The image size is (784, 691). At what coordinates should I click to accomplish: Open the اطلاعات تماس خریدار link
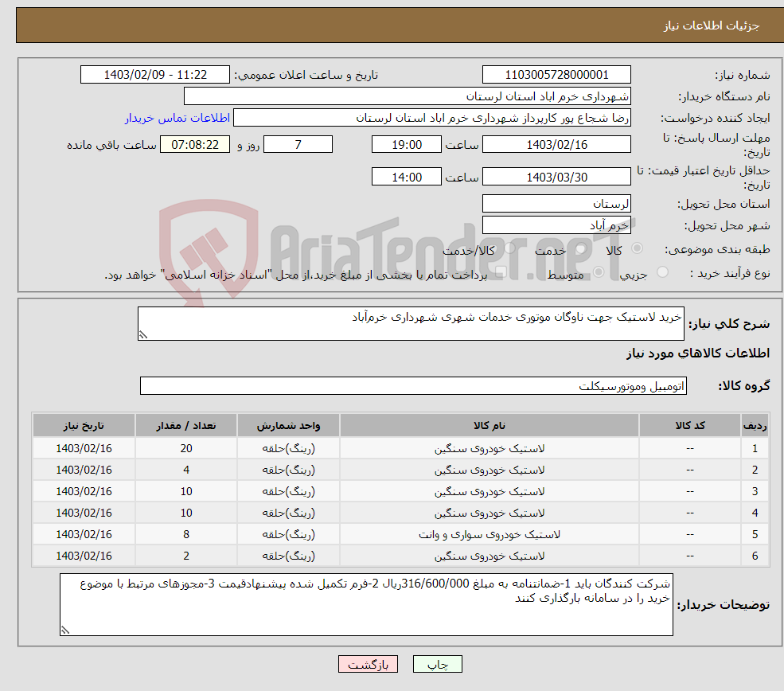point(177,118)
